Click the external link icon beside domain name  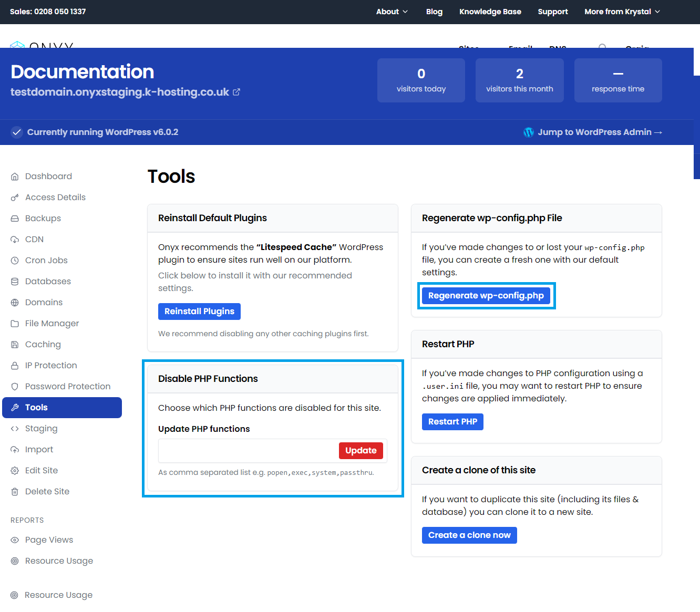(x=236, y=92)
